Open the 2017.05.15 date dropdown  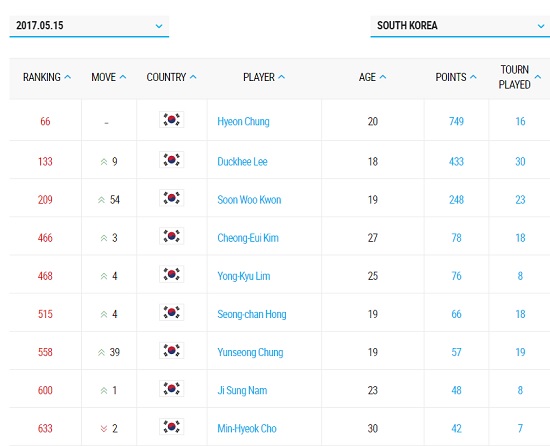[89, 26]
